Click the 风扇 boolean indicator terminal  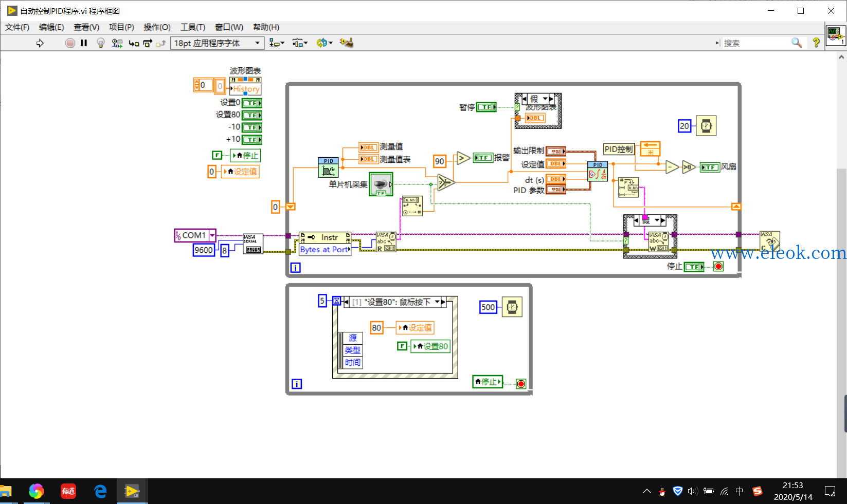(710, 167)
